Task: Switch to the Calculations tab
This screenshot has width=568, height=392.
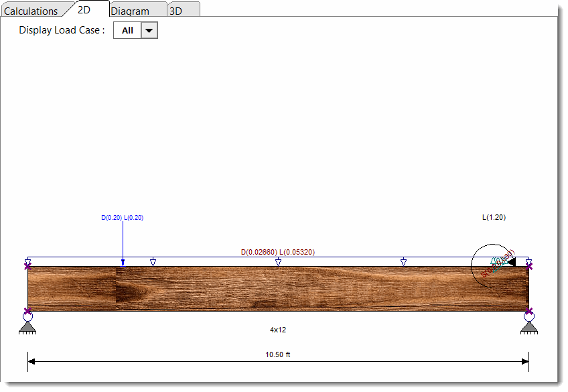Action: (32, 11)
